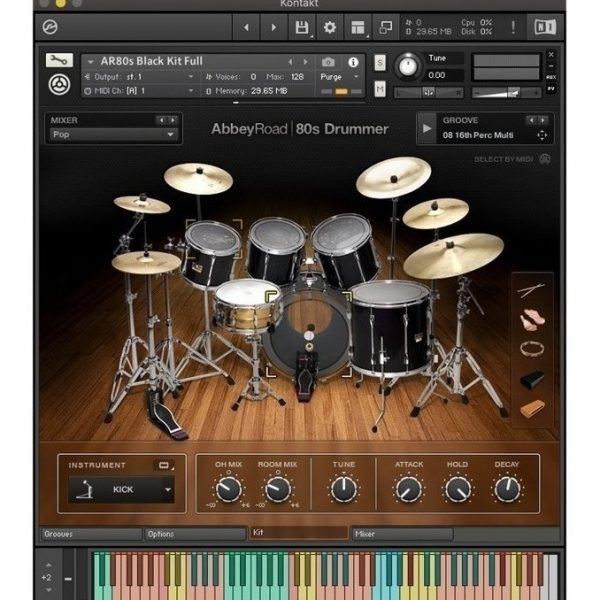The width and height of the screenshot is (600, 600).
Task: Shift keyboard octave up arrow above +2
Action: 48,565
